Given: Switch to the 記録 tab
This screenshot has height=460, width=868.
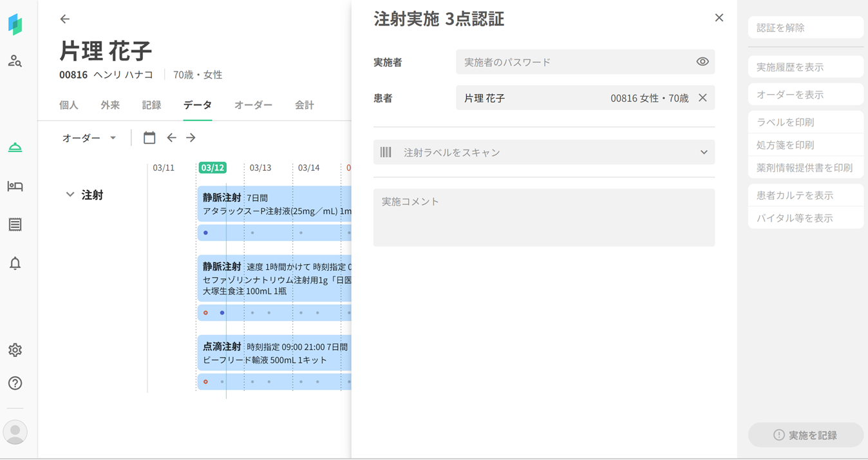Looking at the screenshot, I should click(x=151, y=105).
